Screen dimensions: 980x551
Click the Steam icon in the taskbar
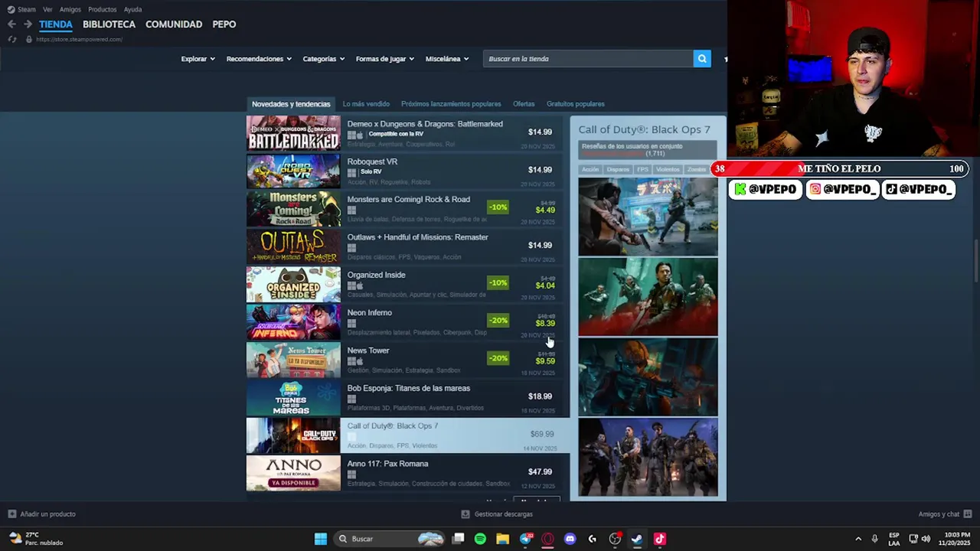(637, 539)
